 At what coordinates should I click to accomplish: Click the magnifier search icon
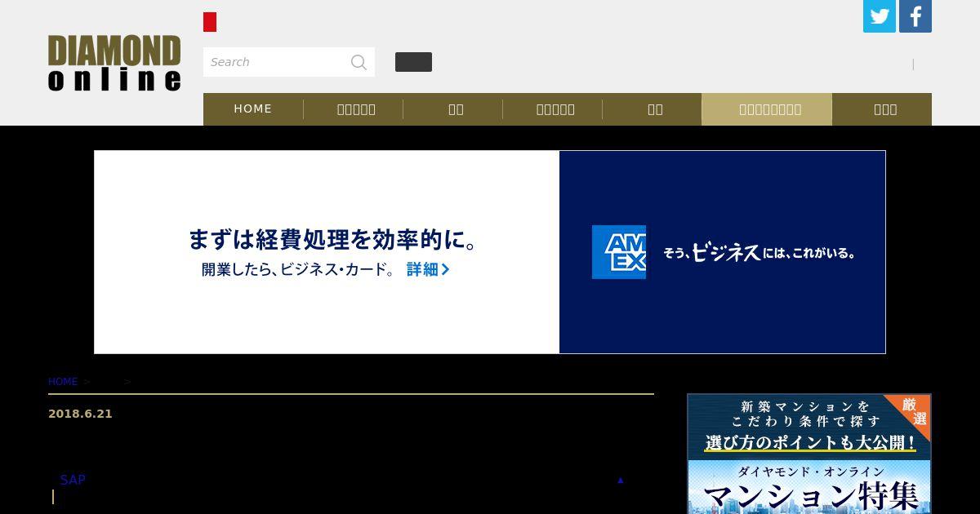coord(359,62)
